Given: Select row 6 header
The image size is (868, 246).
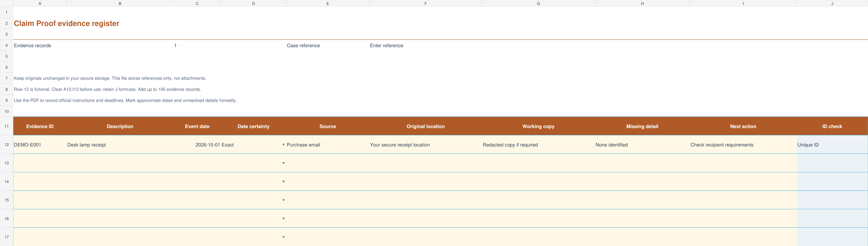Looking at the screenshot, I should [x=6, y=67].
